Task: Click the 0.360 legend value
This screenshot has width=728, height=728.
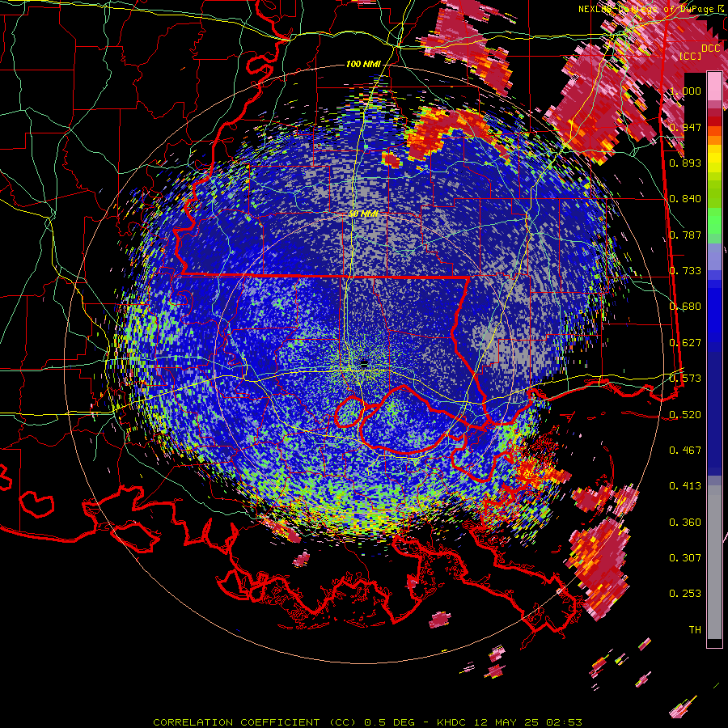Action: (685, 523)
